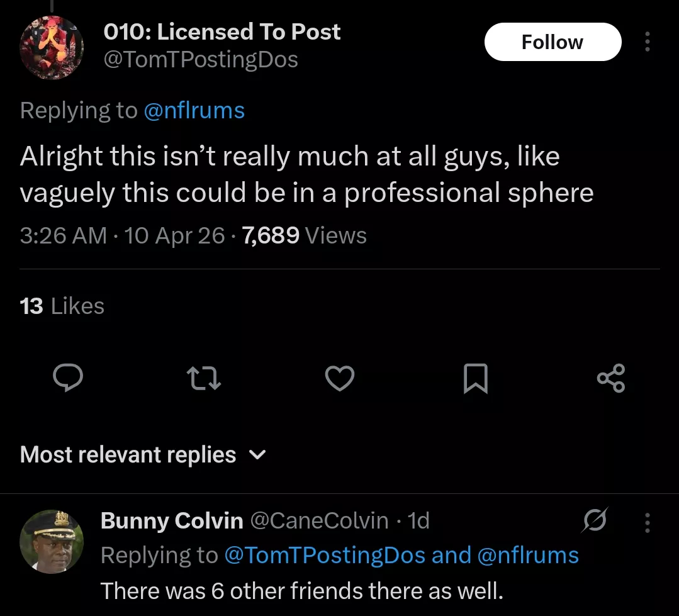Screen dimensions: 679x616
Task: Open TomTPostingDos profile picture
Action: 52,48
